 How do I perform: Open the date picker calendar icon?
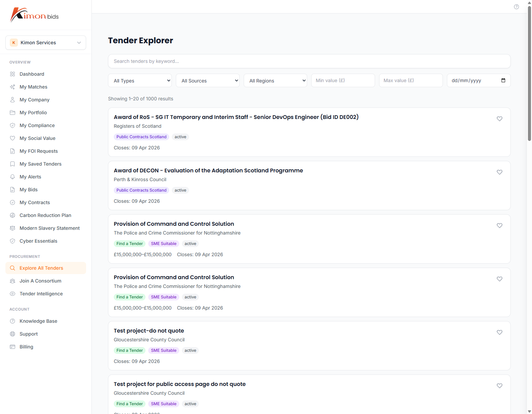(x=503, y=80)
